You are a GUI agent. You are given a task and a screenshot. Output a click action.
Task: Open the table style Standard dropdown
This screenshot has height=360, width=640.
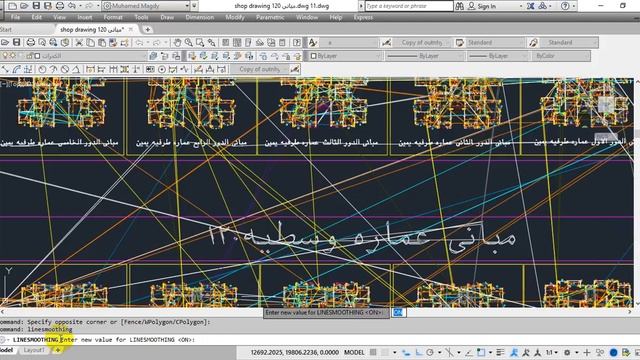[495, 42]
